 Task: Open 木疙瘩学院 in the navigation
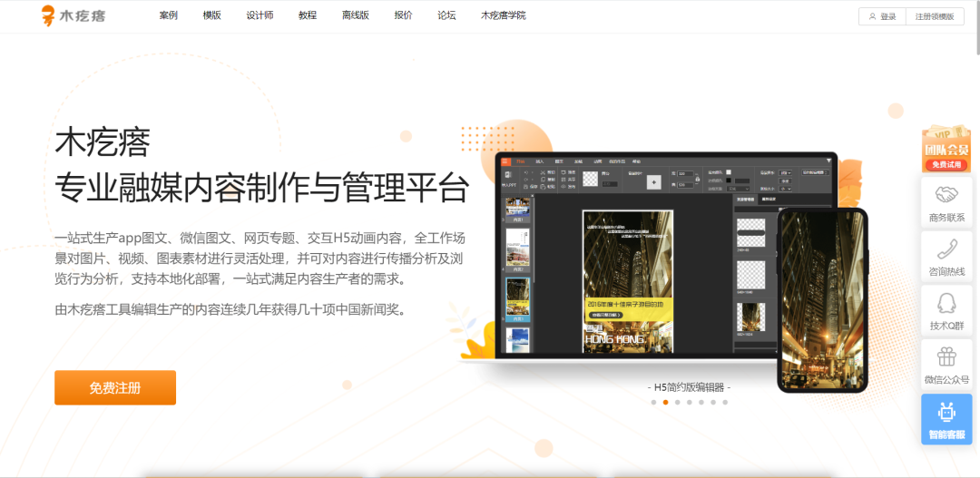pos(503,15)
